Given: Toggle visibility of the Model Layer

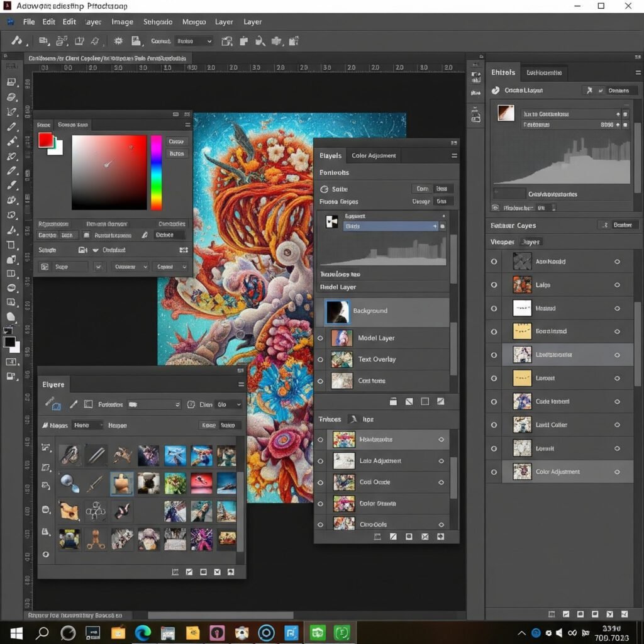Looking at the screenshot, I should point(320,338).
